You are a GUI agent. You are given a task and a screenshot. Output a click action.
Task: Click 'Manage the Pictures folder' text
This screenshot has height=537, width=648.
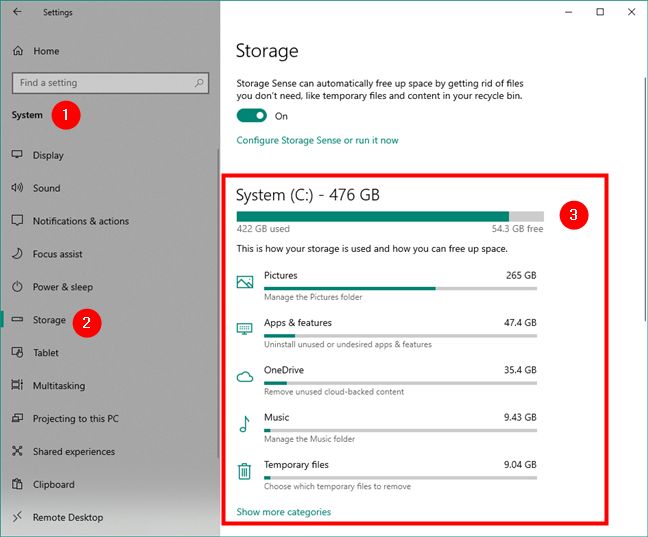coord(313,297)
